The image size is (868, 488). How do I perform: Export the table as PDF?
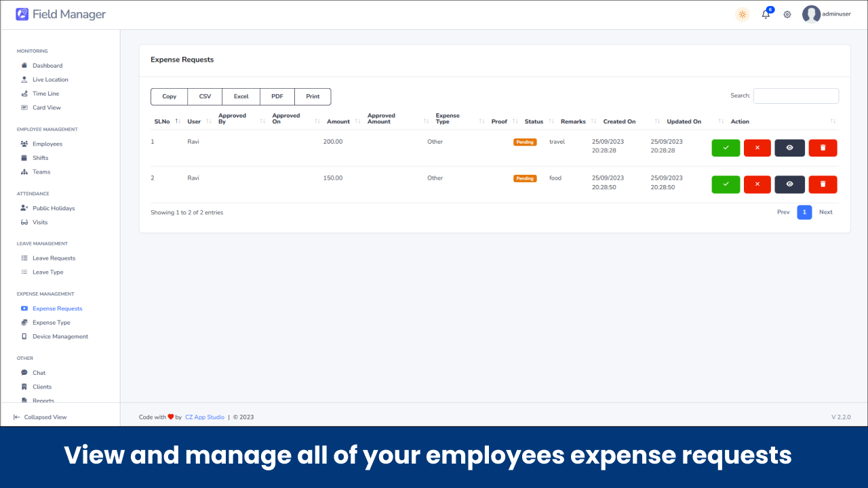[x=277, y=96]
